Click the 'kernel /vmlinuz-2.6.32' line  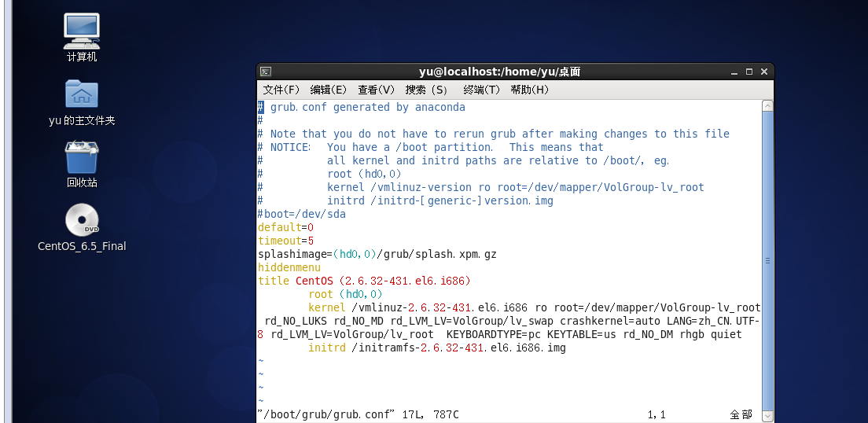click(535, 307)
